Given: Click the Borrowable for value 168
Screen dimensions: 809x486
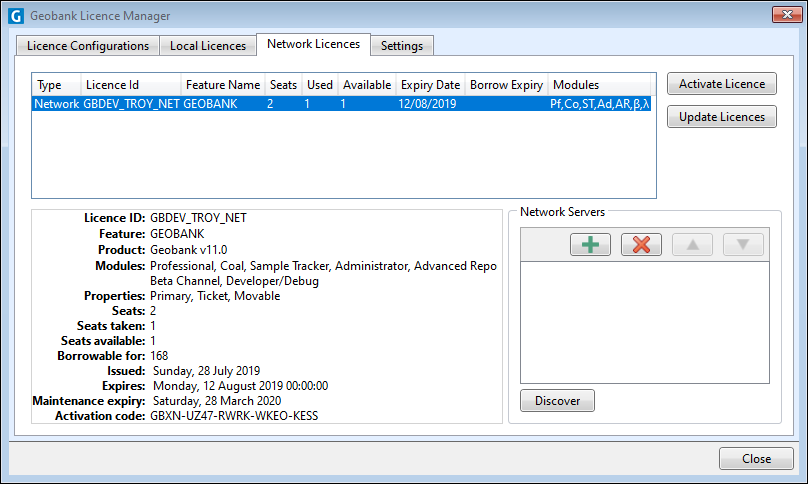Looking at the screenshot, I should click(x=159, y=356).
